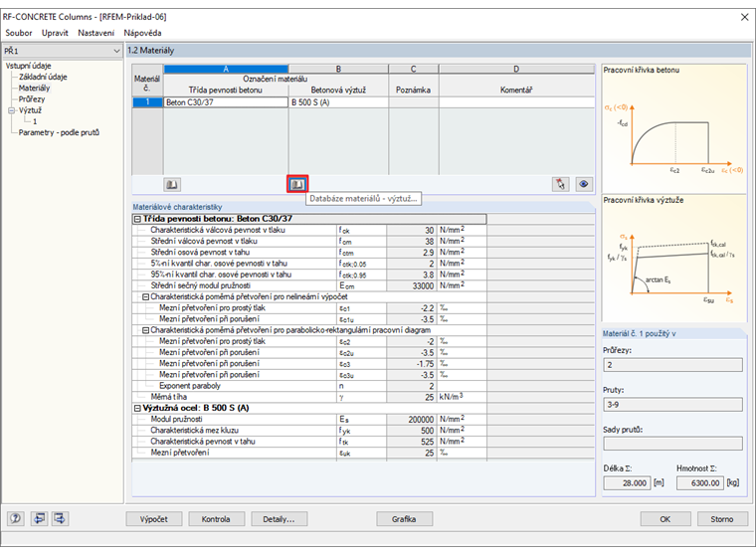Toggle the eye view mode icon
Viewport: 756px width, 556px height.
pos(584,184)
